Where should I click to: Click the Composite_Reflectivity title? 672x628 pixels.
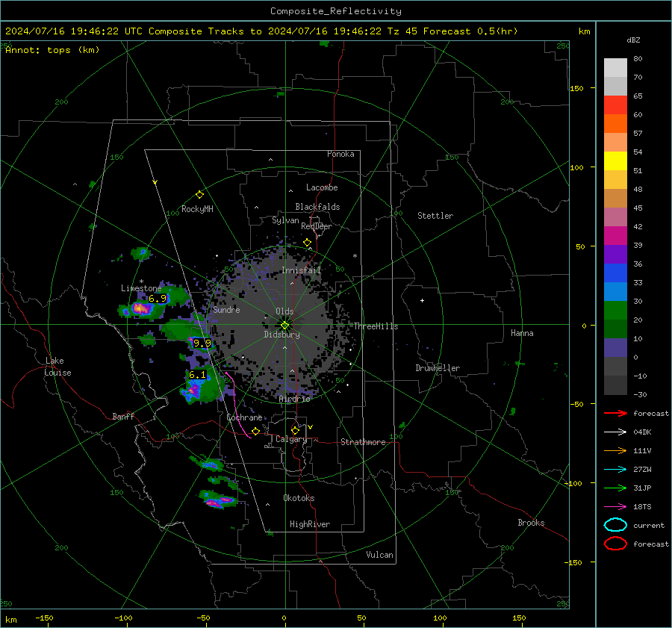tap(336, 11)
